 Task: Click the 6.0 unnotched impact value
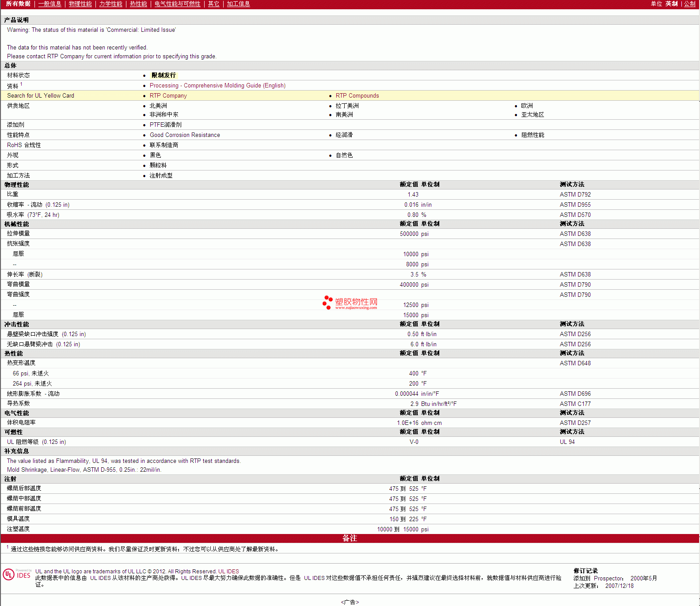pyautogui.click(x=414, y=345)
